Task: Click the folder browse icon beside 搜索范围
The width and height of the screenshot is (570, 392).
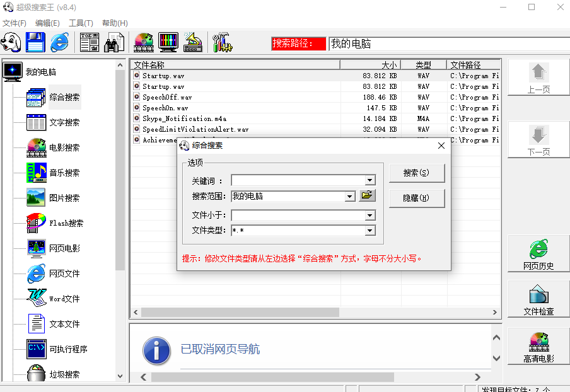Action: pos(367,195)
